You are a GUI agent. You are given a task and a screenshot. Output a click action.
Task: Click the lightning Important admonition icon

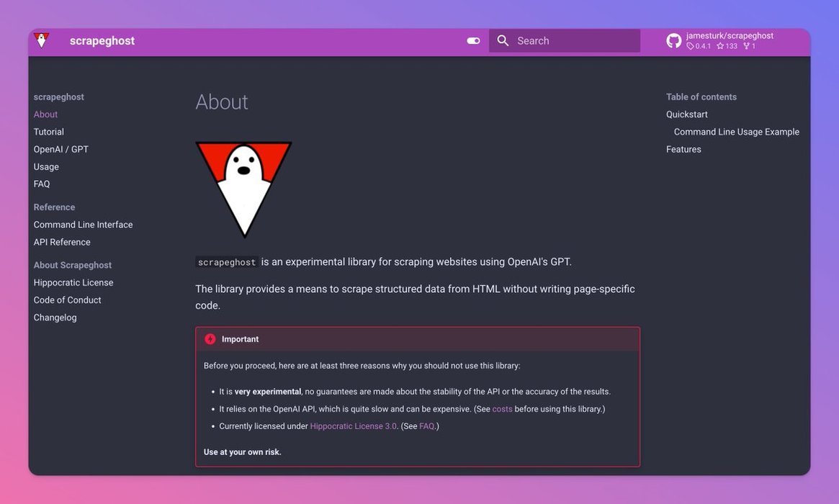click(x=210, y=339)
